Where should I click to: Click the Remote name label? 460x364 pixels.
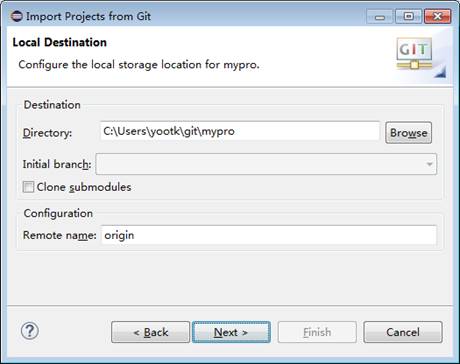pos(60,235)
